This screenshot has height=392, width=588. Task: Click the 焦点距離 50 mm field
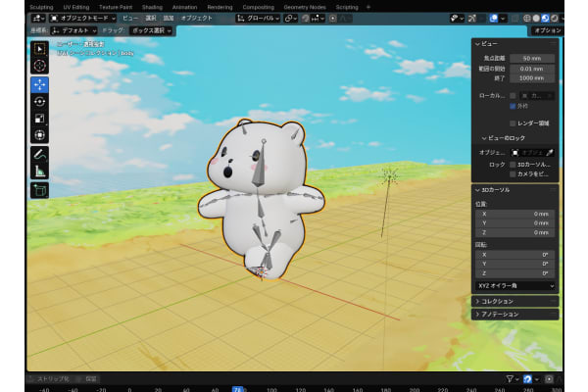pyautogui.click(x=532, y=59)
